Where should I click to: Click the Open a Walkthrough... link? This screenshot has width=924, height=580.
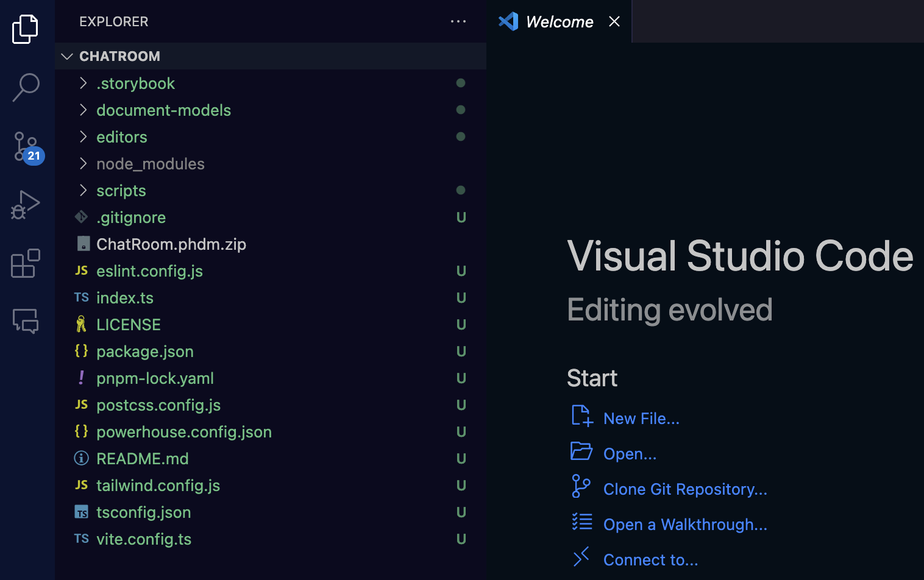pos(685,525)
